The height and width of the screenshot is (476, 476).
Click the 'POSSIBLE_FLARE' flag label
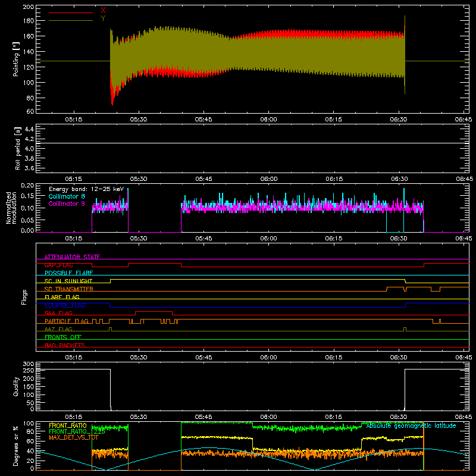[68, 273]
